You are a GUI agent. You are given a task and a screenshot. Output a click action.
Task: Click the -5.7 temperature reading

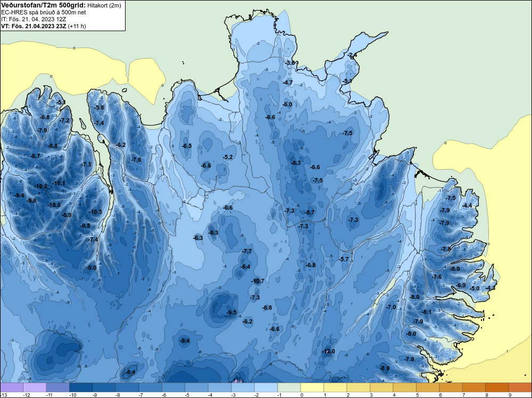pyautogui.click(x=344, y=259)
